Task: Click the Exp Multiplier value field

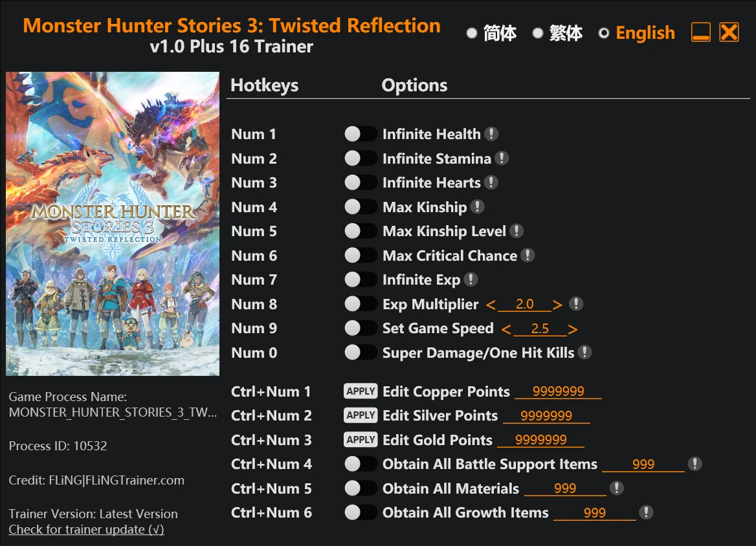Action: click(x=524, y=305)
